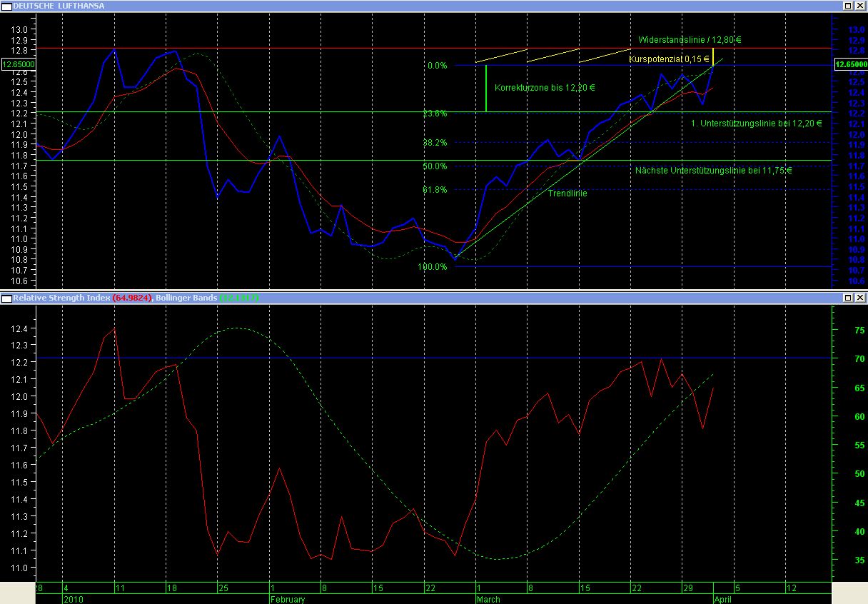Open the DEUTSCHE LUFTHANSA pane system menu icon
The width and height of the screenshot is (868, 604).
pos(7,5)
